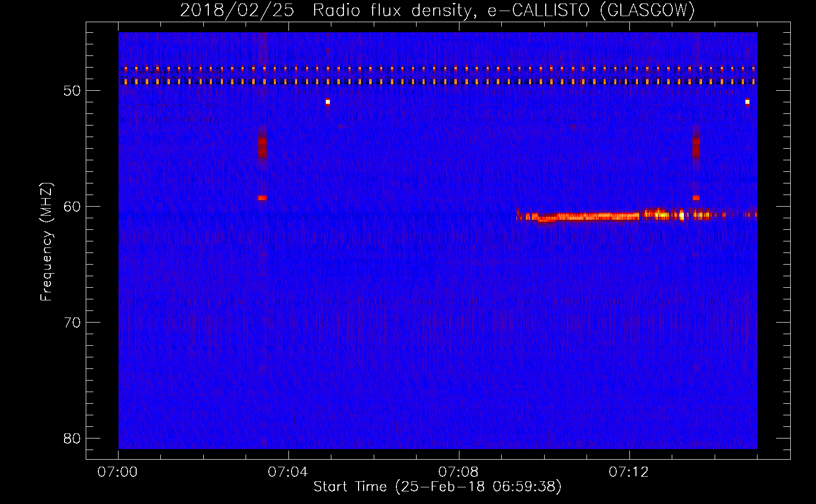
Task: Click the "80" frequency tick label
Action: (x=72, y=438)
